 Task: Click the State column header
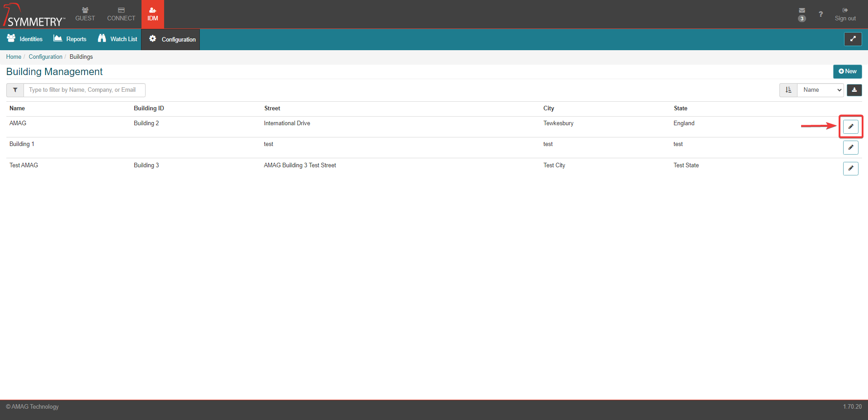coord(680,109)
